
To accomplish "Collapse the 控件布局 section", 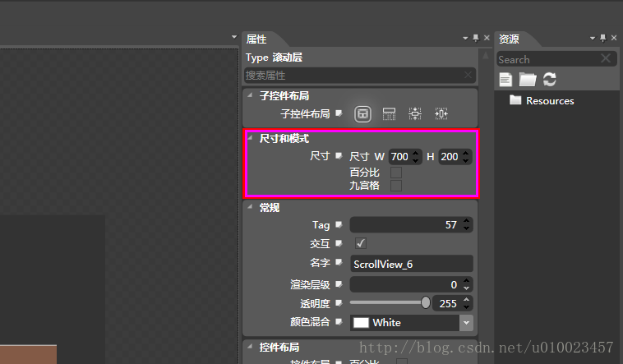I will (x=250, y=347).
